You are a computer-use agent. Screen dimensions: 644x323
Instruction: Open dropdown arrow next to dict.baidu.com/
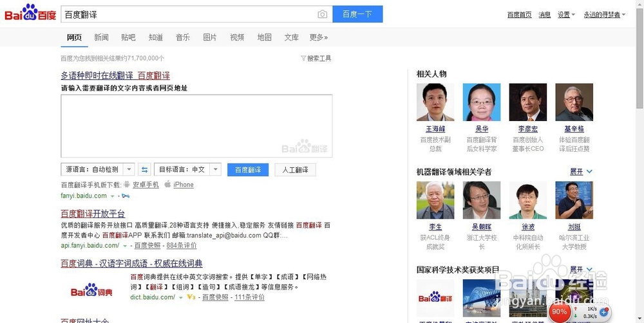click(x=181, y=297)
